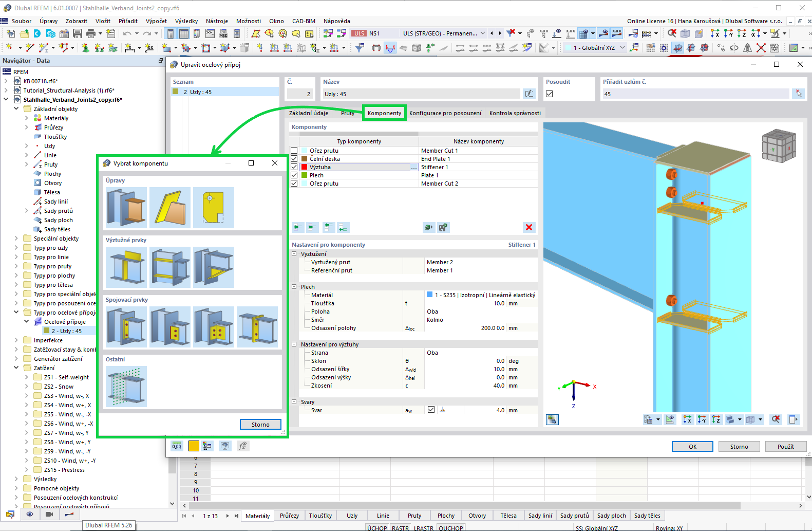
Task: Open the Nápověda menu
Action: coord(337,21)
